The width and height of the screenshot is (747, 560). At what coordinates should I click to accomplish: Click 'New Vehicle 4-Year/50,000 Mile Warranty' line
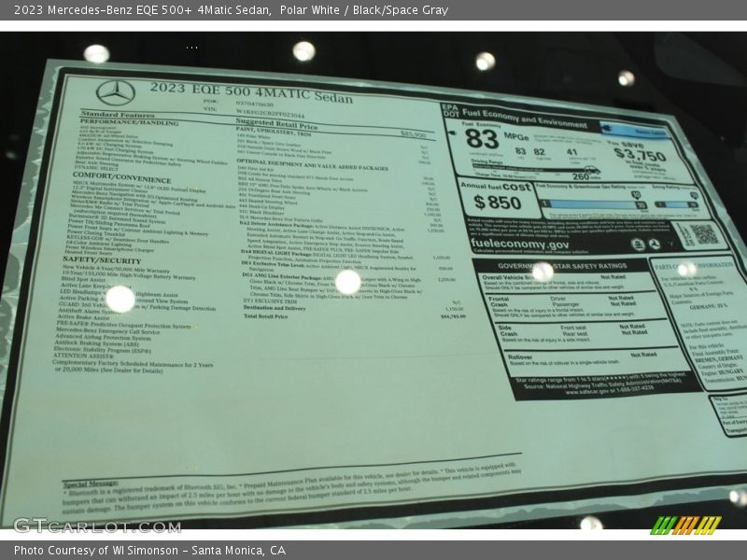pos(116,269)
